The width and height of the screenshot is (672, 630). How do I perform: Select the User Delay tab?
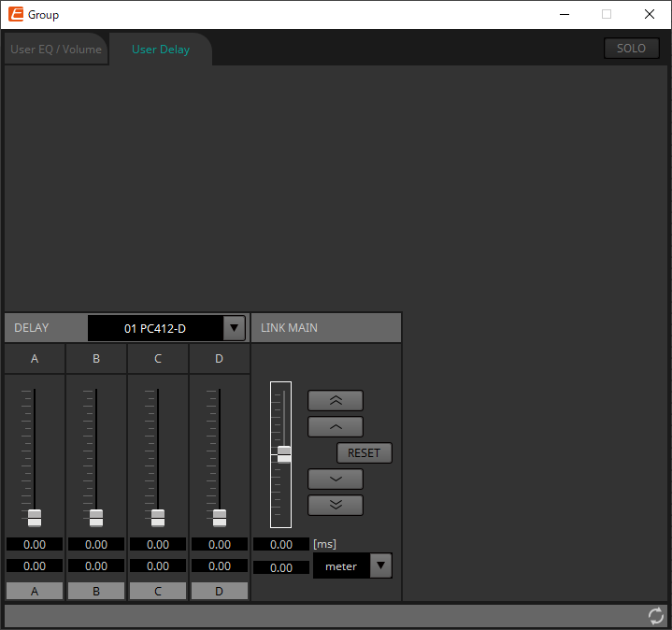pyautogui.click(x=161, y=50)
